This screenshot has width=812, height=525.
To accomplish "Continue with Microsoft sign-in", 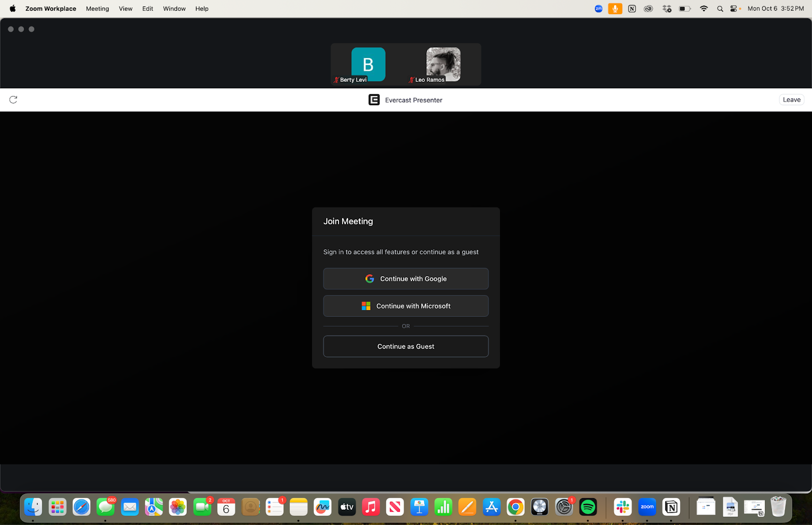I will 406,306.
